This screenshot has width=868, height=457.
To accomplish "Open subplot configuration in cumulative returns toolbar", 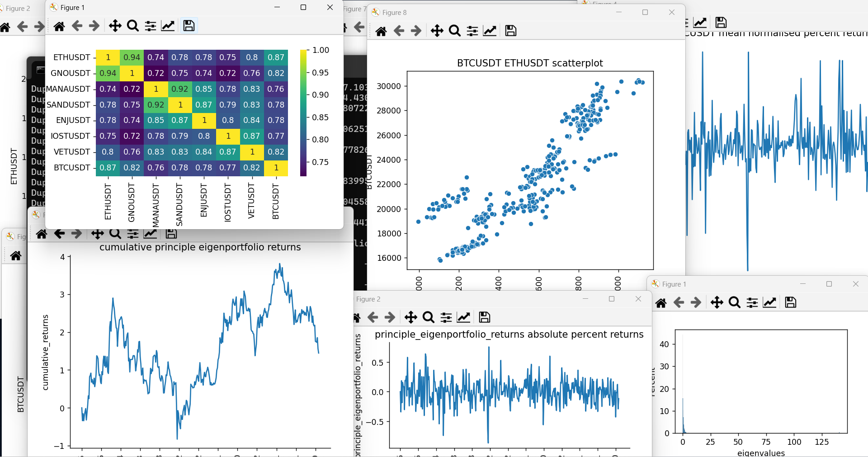I will [x=132, y=234].
